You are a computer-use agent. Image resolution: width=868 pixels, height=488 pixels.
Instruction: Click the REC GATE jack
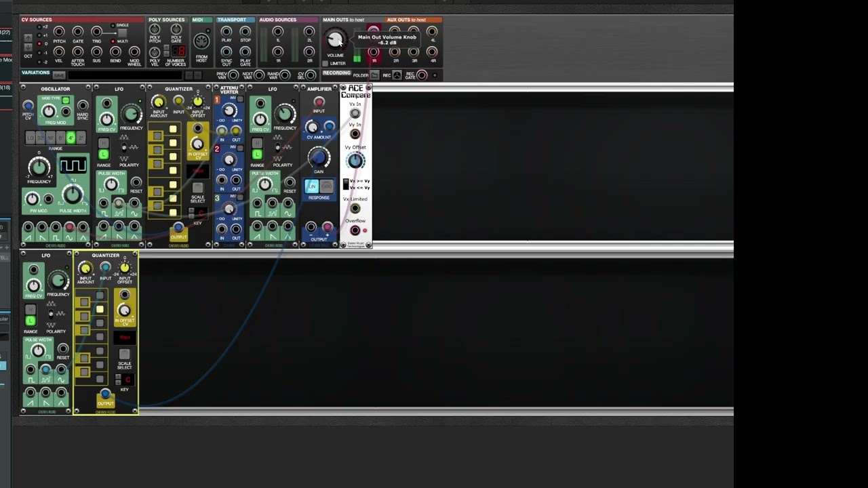(x=421, y=75)
